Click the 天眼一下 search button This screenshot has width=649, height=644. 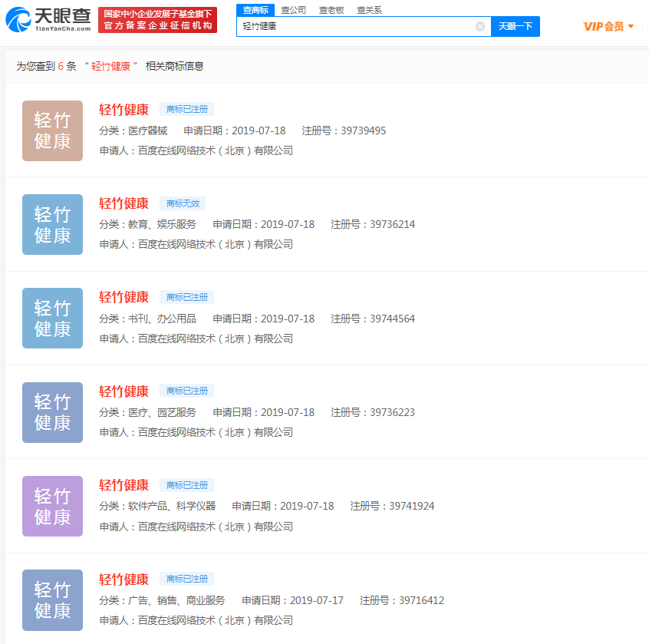(x=515, y=26)
